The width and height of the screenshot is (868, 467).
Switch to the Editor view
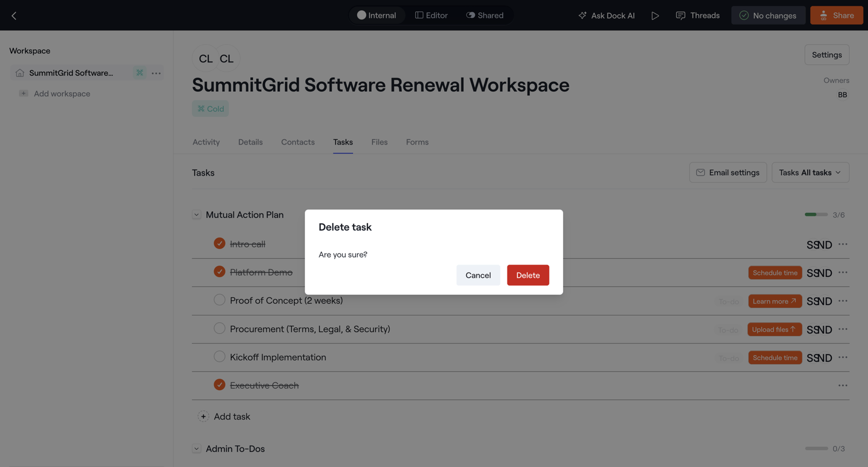(431, 15)
